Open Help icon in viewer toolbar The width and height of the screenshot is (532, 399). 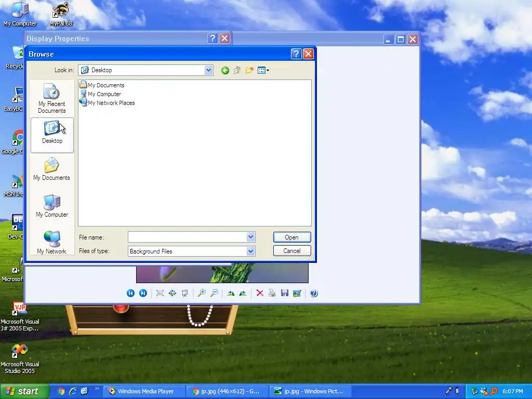[x=314, y=293]
